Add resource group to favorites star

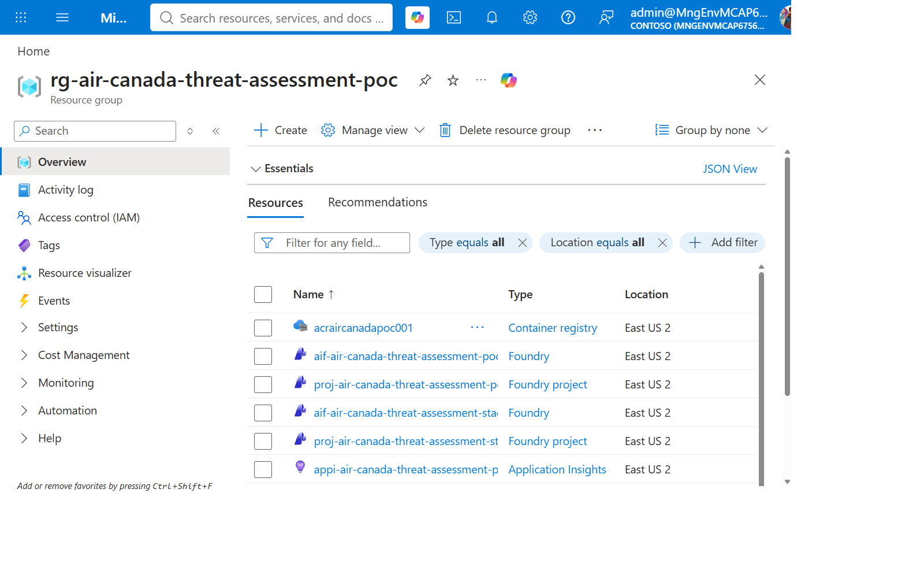tap(453, 80)
